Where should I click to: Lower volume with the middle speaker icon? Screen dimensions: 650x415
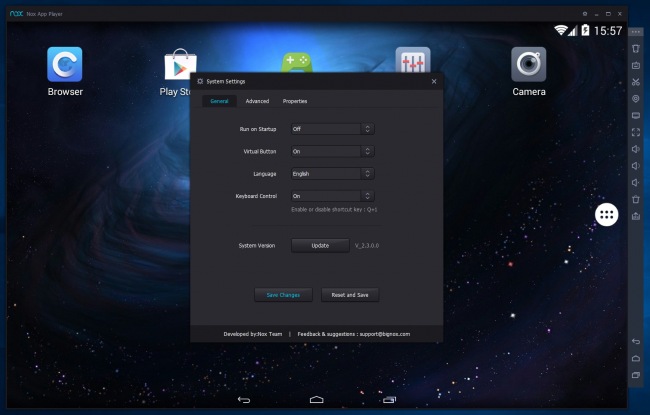[x=635, y=166]
